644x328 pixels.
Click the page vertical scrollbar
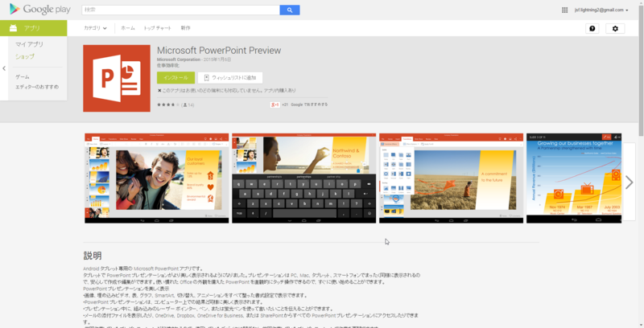tap(641, 70)
